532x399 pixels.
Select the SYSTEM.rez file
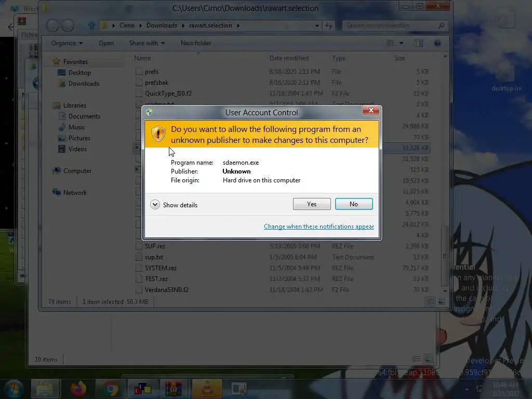(161, 268)
